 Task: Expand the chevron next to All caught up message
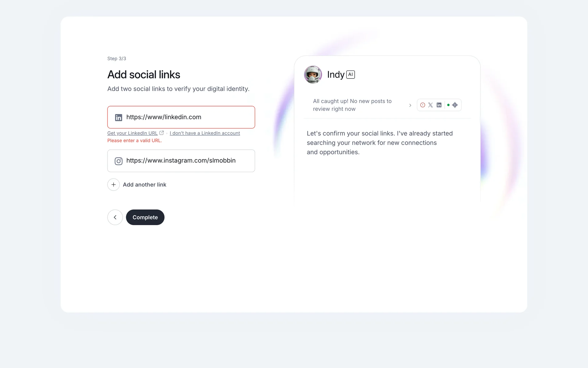point(410,105)
